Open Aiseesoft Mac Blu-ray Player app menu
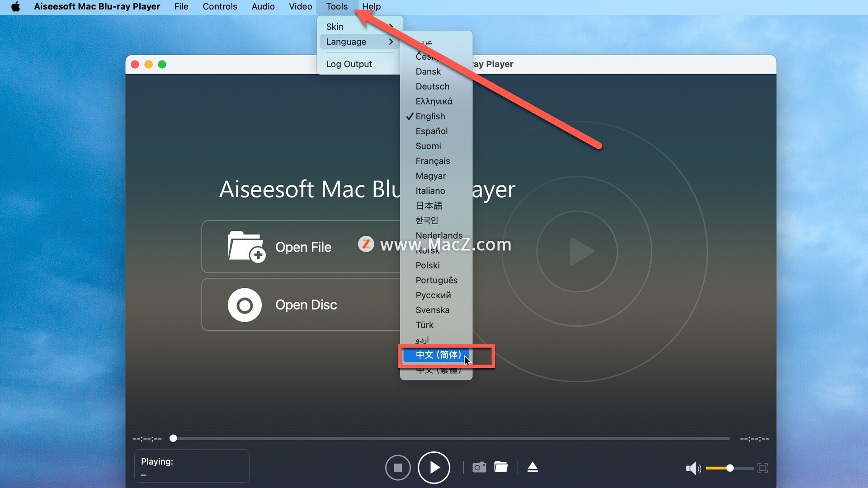Screen dimensions: 868x488 pyautogui.click(x=97, y=6)
